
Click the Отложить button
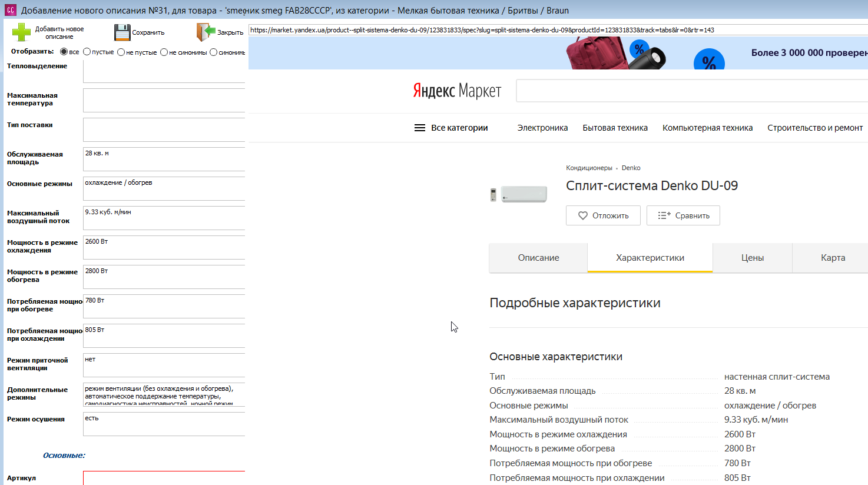(604, 215)
